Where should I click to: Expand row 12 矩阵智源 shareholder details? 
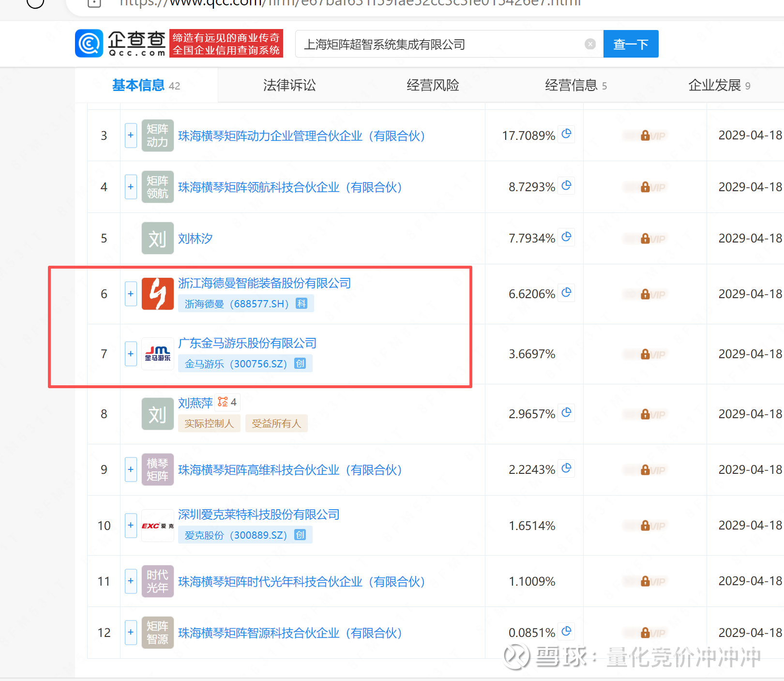[x=131, y=633]
